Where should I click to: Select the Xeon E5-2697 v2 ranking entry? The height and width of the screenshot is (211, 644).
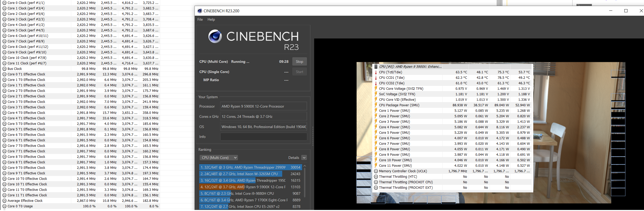[251, 207]
